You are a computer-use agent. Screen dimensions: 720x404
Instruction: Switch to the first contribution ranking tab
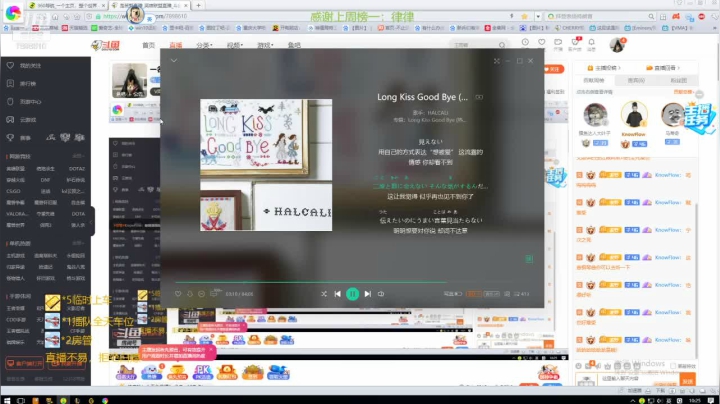(x=594, y=80)
